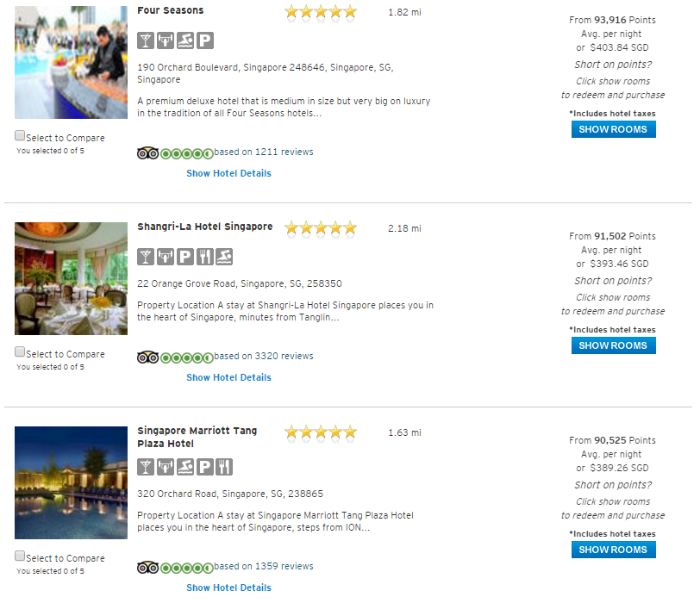Click Show Rooms button for Four Seasons
This screenshot has height=603, width=700.
pyautogui.click(x=614, y=129)
